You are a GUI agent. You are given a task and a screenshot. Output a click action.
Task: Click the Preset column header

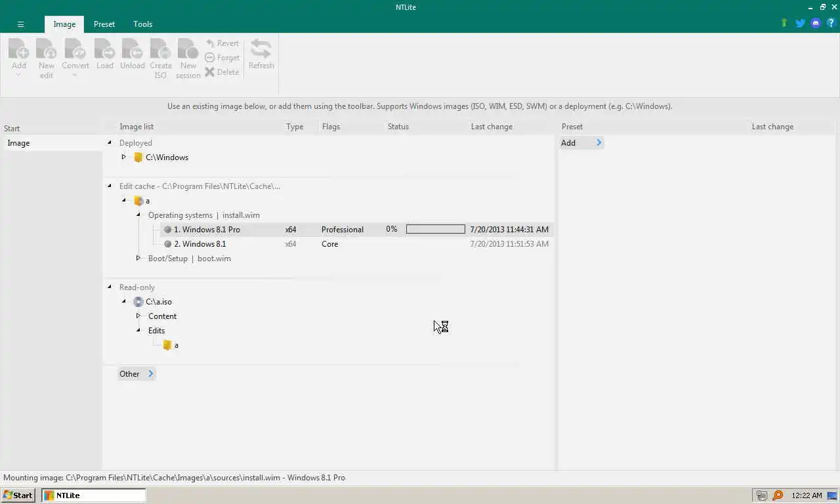pyautogui.click(x=572, y=127)
